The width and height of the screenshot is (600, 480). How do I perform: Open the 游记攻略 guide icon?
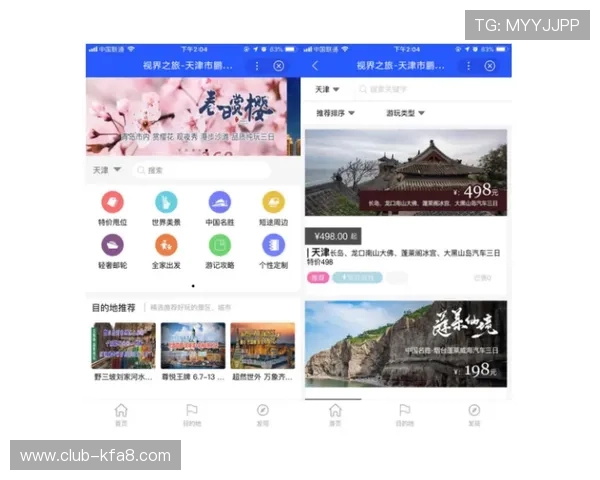pyautogui.click(x=220, y=245)
